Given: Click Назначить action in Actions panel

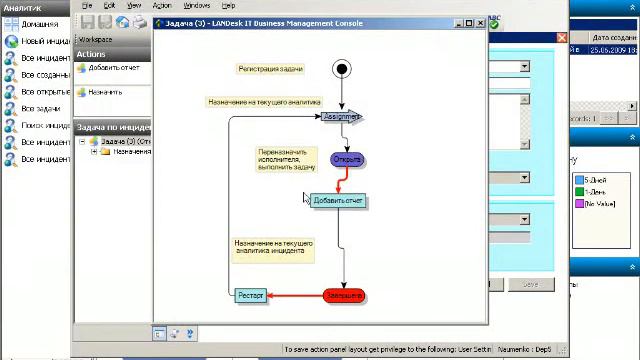Looking at the screenshot, I should click(100, 92).
